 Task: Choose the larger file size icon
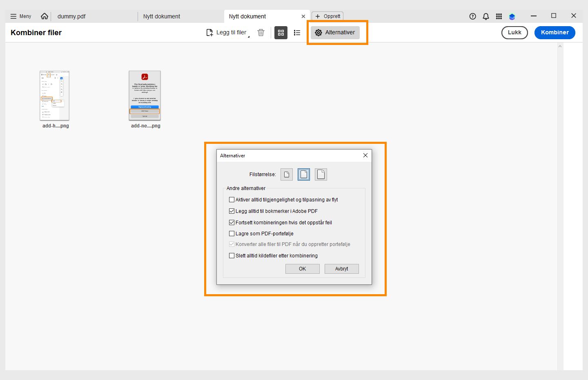(x=321, y=174)
